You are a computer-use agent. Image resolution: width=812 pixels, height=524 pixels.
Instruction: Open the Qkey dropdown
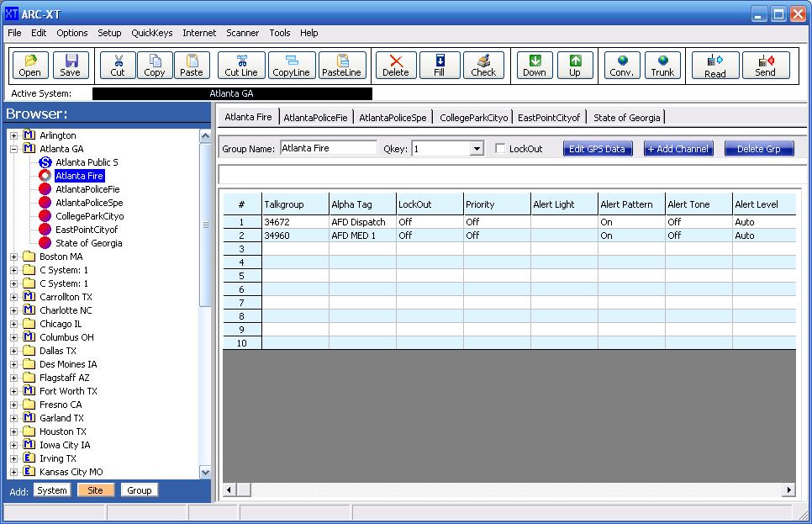[x=477, y=149]
